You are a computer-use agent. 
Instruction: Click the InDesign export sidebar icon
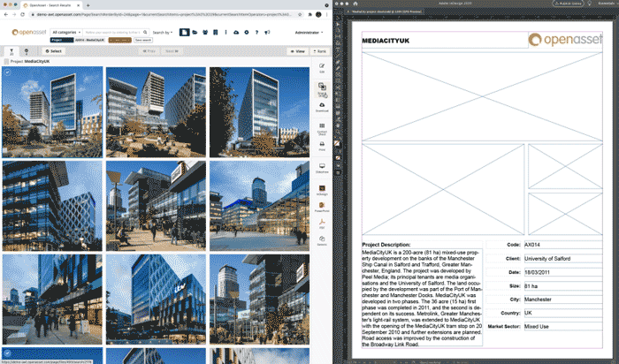pos(322,190)
